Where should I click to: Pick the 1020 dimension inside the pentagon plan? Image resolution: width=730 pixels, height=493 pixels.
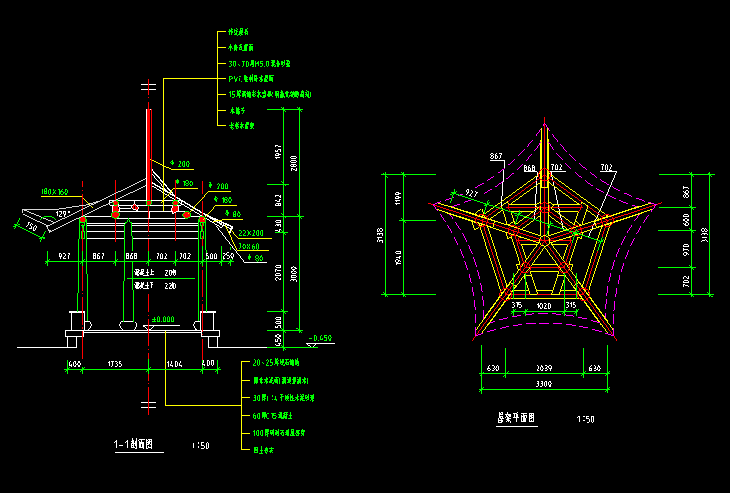click(x=544, y=306)
